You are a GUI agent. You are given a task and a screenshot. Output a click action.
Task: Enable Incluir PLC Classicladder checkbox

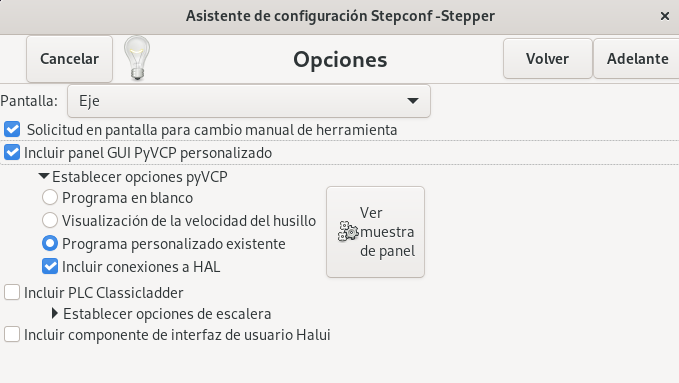click(x=12, y=292)
